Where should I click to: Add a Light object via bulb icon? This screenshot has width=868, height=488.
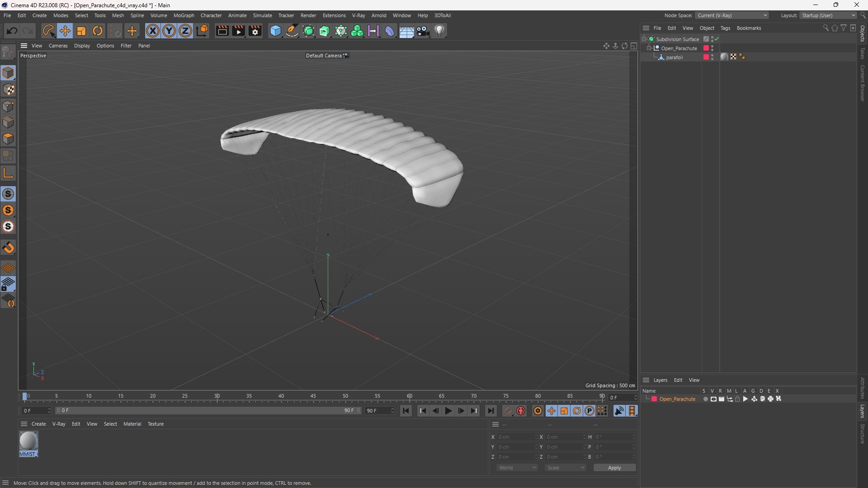pyautogui.click(x=439, y=31)
